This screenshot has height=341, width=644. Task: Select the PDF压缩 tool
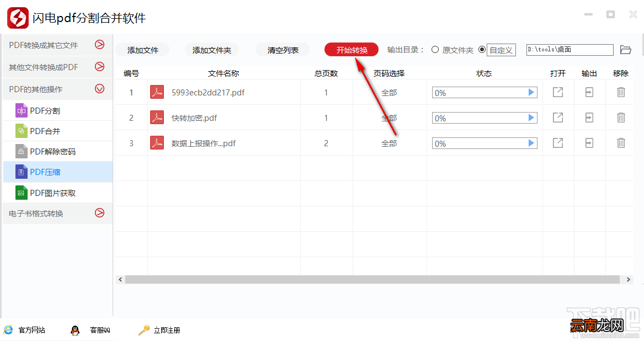click(57, 172)
